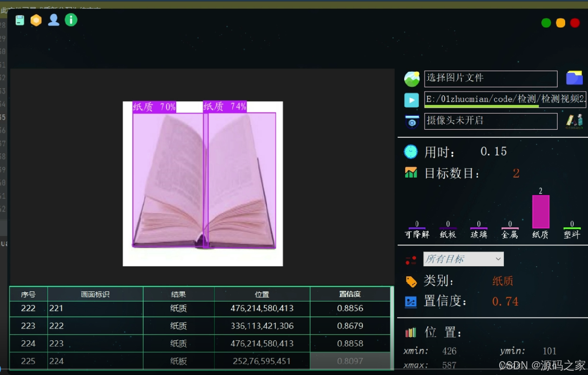Open the hexagon settings icon
Viewport: 588px width, 375px height.
[37, 20]
